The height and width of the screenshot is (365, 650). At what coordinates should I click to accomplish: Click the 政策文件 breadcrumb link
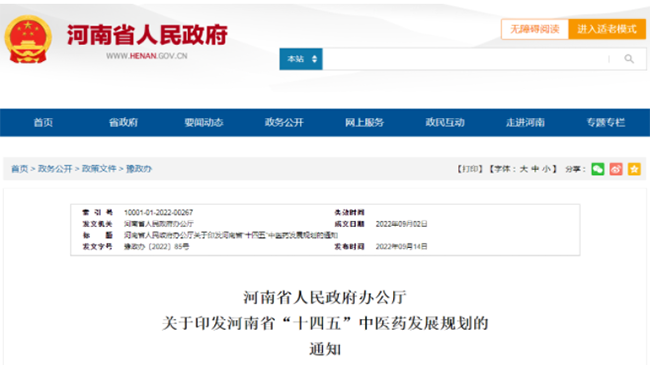99,169
